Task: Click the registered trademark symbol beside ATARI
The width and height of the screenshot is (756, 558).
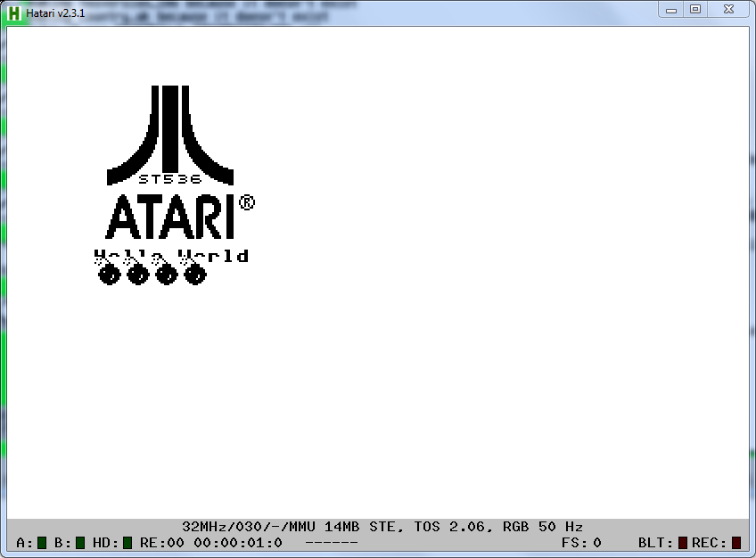Action: click(247, 202)
